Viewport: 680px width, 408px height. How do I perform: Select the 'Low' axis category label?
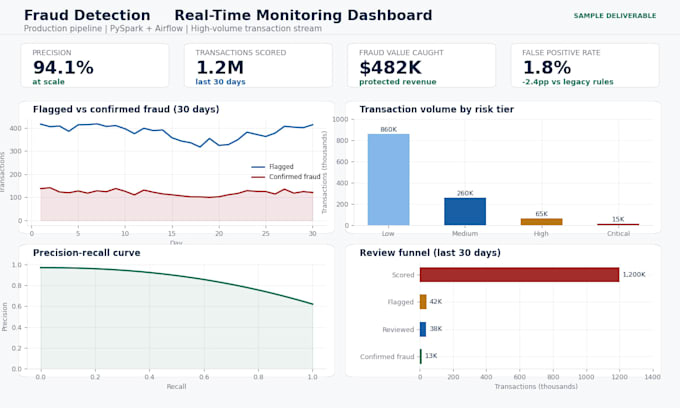(388, 233)
